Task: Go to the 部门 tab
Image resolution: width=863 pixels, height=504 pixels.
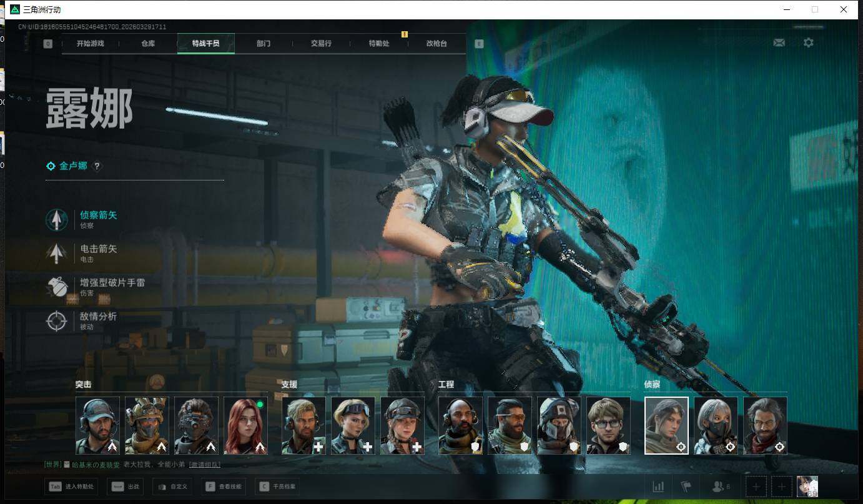Action: tap(264, 44)
